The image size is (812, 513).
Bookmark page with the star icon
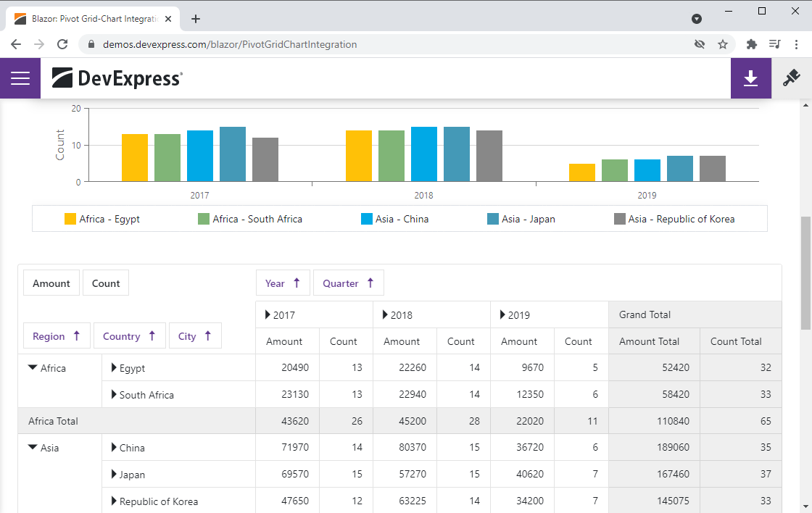coord(723,44)
